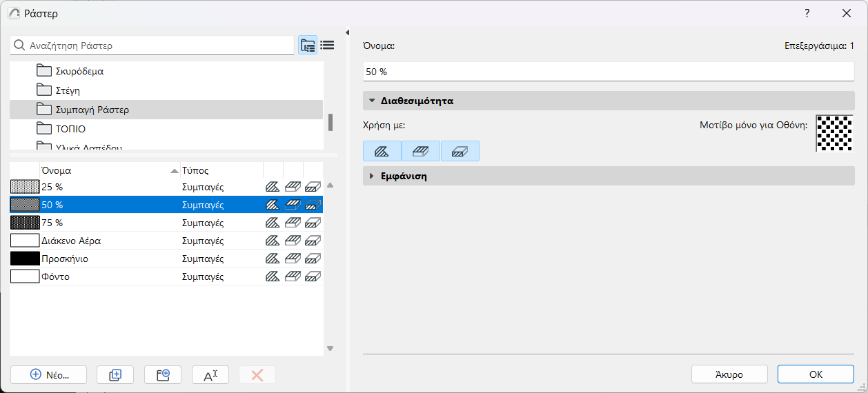The image size is (868, 393).
Task: Click the screen-only pattern preview swatch
Action: click(x=834, y=133)
